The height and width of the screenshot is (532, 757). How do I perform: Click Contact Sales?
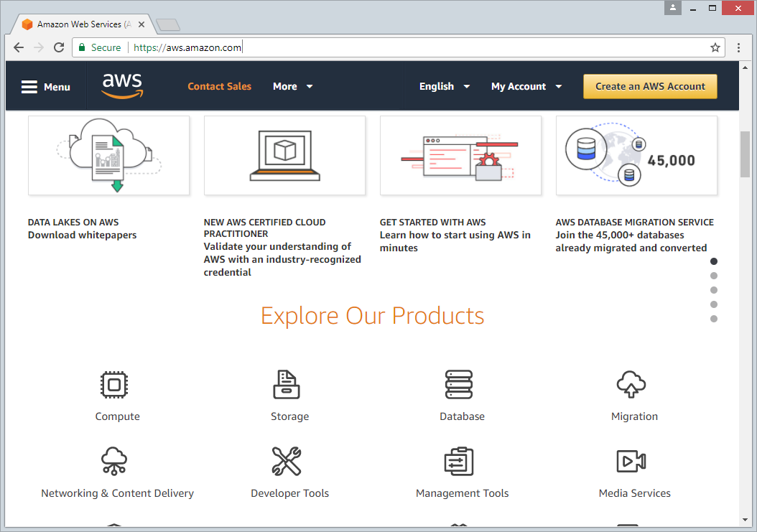(219, 86)
